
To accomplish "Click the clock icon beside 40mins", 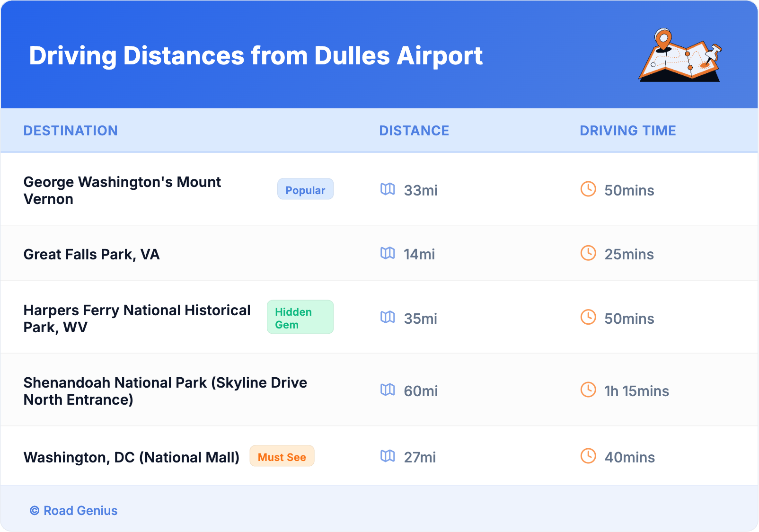I will point(588,456).
